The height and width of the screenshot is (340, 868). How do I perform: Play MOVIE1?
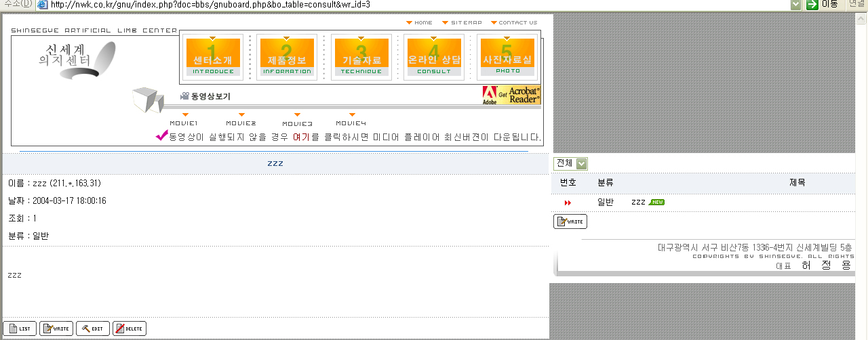click(184, 120)
